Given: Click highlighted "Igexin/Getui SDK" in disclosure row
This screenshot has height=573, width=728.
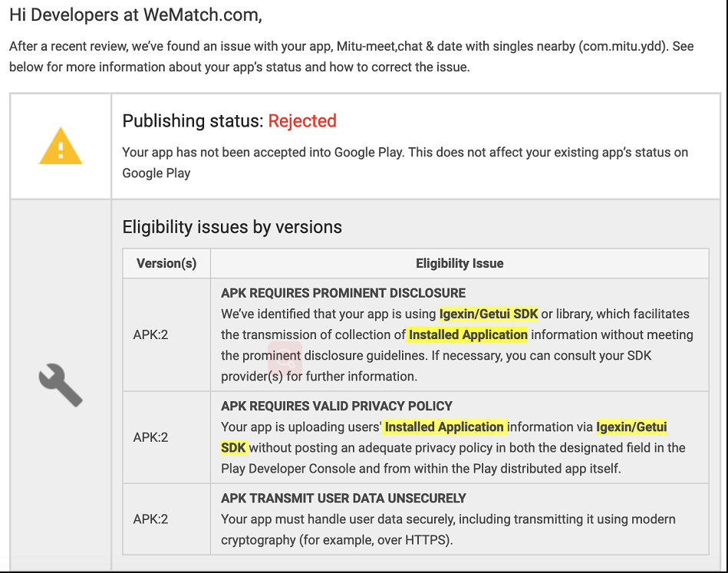Looking at the screenshot, I should pyautogui.click(x=489, y=314).
